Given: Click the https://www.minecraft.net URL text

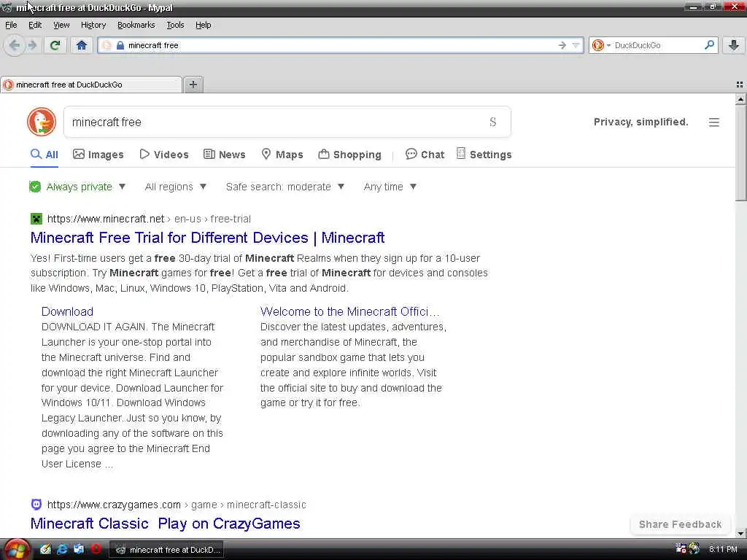Looking at the screenshot, I should click(106, 219).
